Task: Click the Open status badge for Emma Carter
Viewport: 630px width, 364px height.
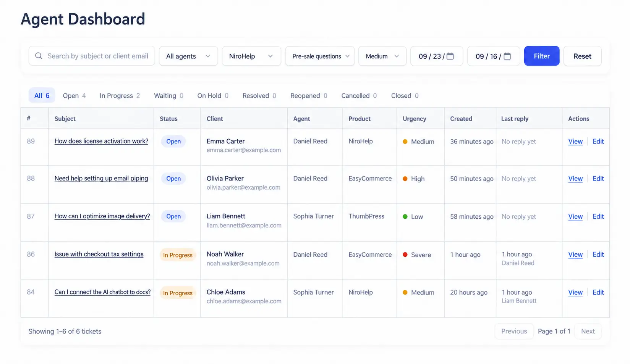Action: tap(173, 142)
